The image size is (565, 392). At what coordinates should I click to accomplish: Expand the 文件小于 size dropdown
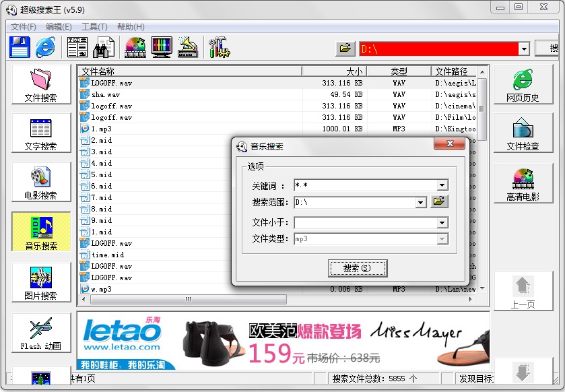point(442,223)
